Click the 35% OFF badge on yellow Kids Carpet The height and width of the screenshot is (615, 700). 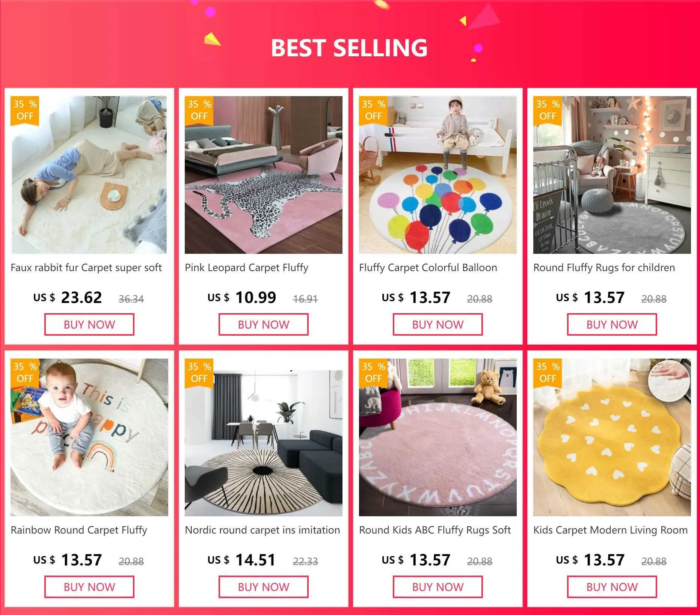[548, 373]
